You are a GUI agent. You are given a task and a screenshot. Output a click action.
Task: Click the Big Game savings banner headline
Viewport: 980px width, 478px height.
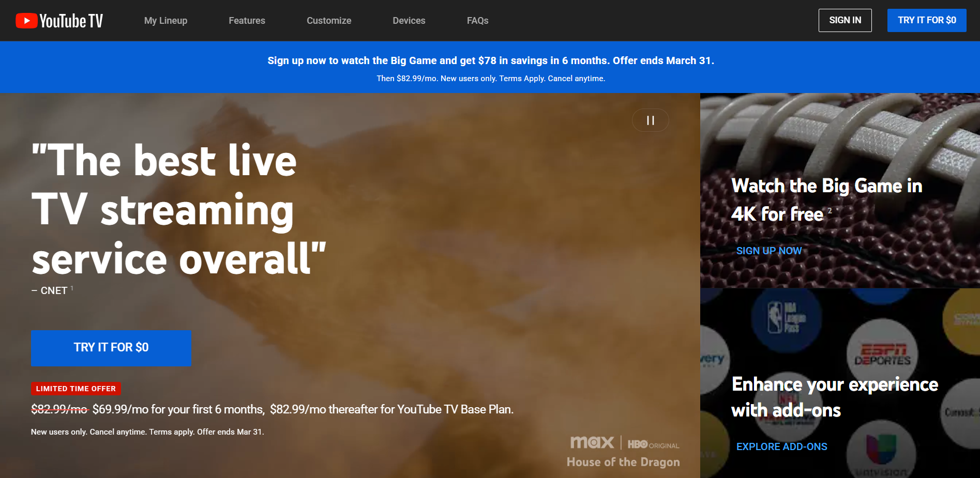click(x=490, y=60)
